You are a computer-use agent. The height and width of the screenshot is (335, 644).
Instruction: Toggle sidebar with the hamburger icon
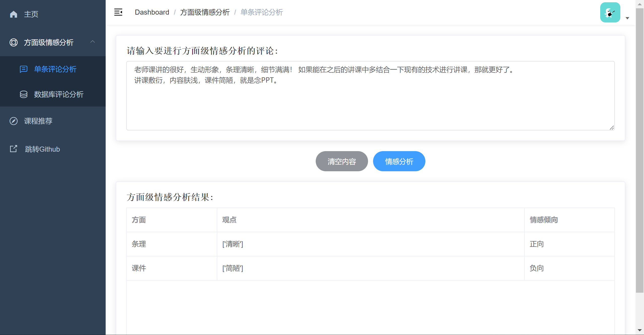click(x=118, y=12)
